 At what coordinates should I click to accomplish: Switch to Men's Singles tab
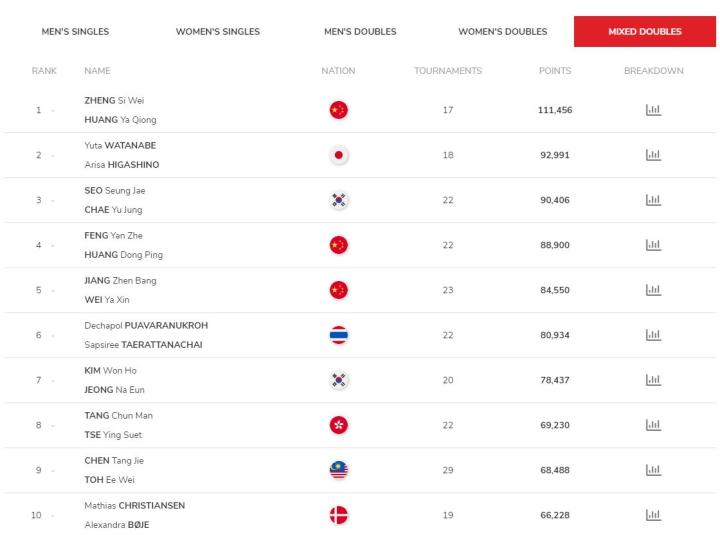pyautogui.click(x=75, y=32)
